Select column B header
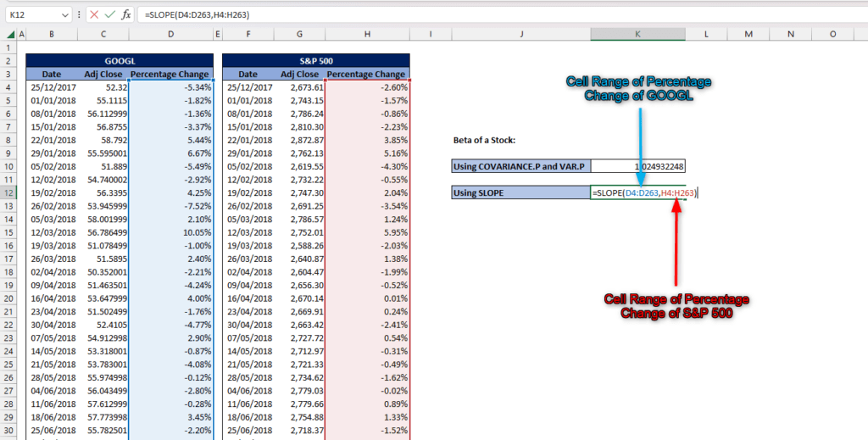Screen dimensions: 868x440 click(x=52, y=34)
